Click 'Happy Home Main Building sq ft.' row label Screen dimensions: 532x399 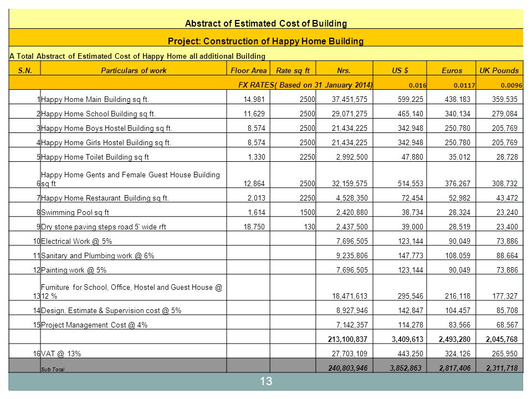click(95, 99)
